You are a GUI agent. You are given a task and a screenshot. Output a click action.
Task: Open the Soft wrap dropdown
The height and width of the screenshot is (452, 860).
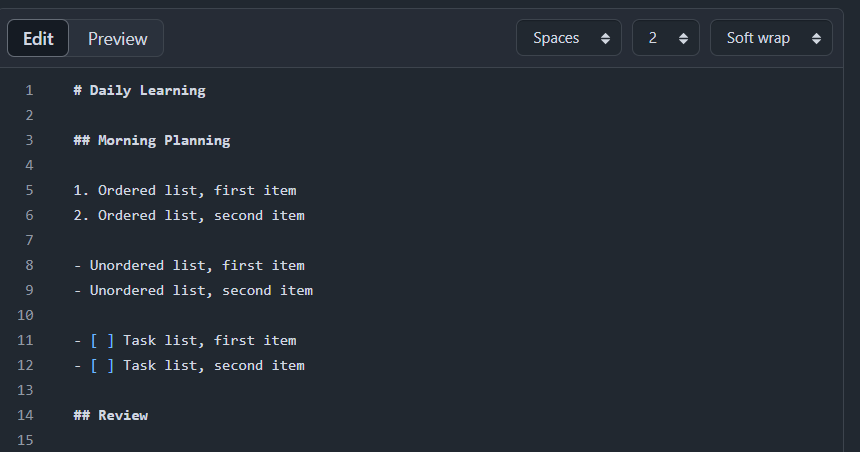coord(771,38)
